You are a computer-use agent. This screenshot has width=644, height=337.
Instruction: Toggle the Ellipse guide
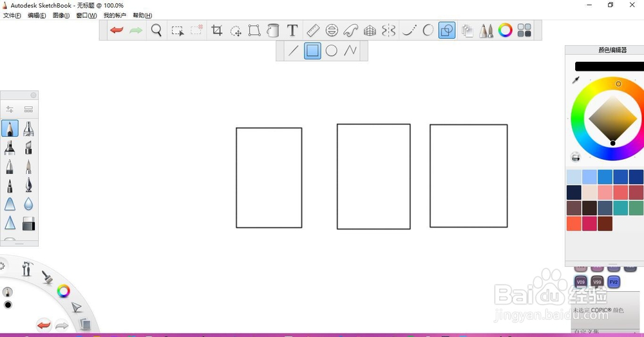click(332, 30)
